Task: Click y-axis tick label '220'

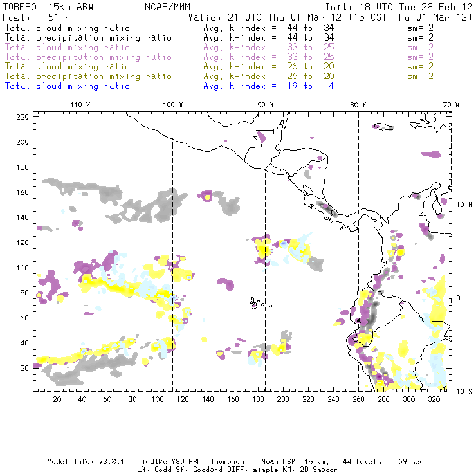Action: coord(23,117)
